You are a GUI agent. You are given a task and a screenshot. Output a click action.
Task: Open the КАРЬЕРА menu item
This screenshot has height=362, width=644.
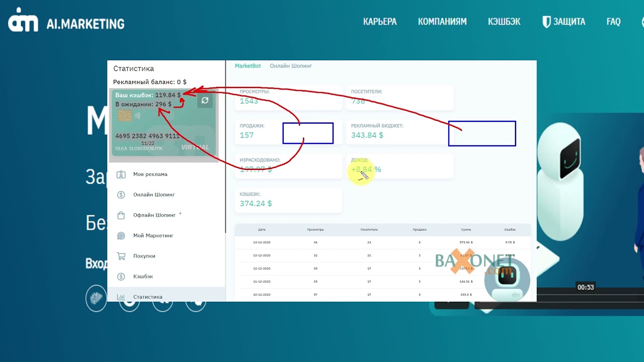tap(380, 22)
